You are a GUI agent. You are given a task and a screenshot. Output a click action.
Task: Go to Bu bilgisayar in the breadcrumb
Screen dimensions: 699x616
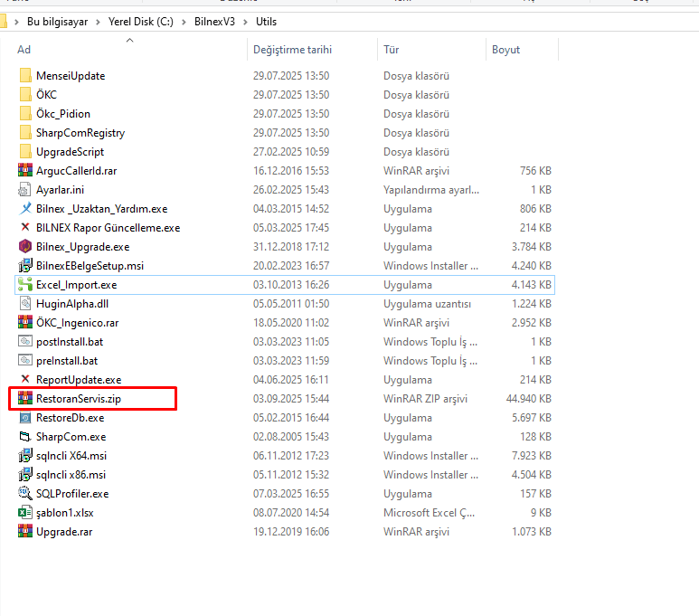click(x=57, y=22)
